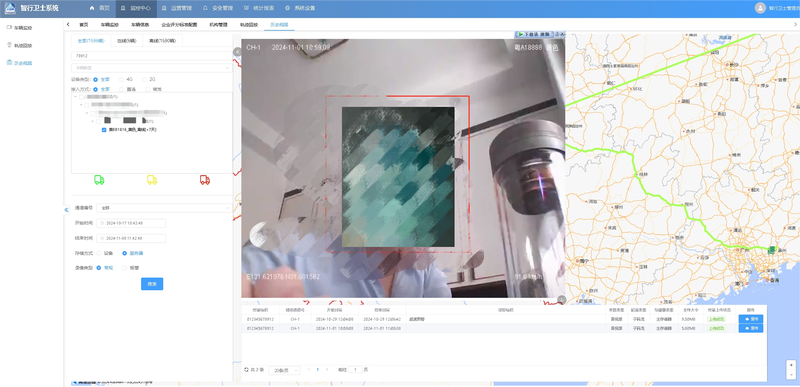
Task: Click the 开始时间 date input field
Action: click(x=131, y=223)
